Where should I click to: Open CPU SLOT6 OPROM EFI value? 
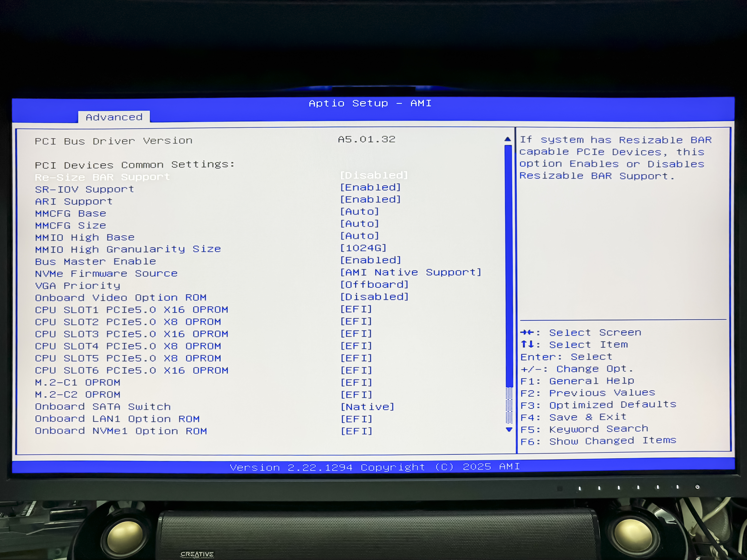356,370
